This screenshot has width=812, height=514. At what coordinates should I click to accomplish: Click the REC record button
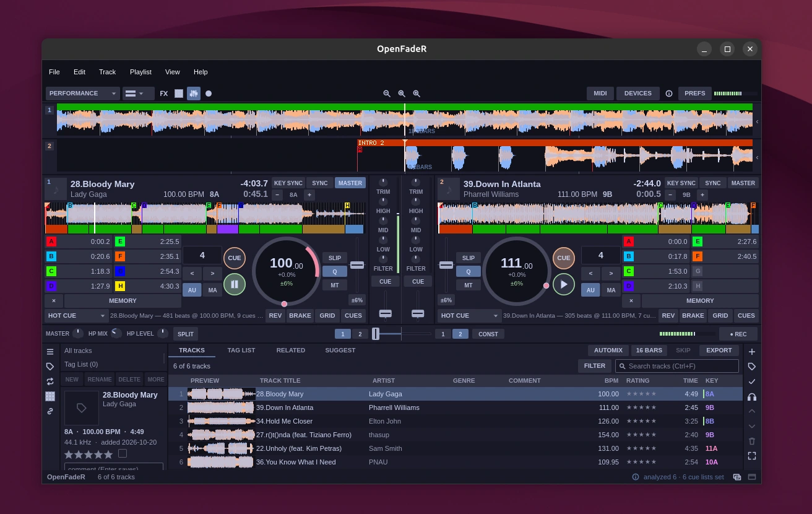(738, 334)
